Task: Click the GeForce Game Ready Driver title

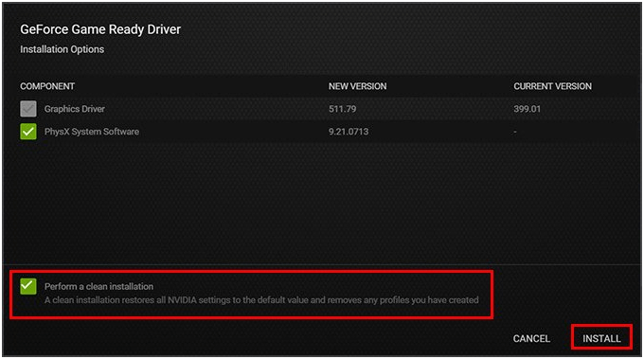Action: 100,29
